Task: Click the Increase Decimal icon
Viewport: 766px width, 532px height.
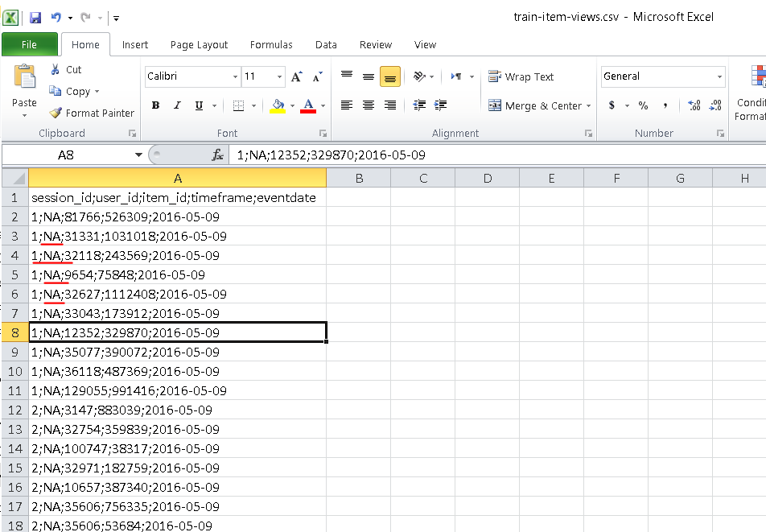Action: pos(692,105)
